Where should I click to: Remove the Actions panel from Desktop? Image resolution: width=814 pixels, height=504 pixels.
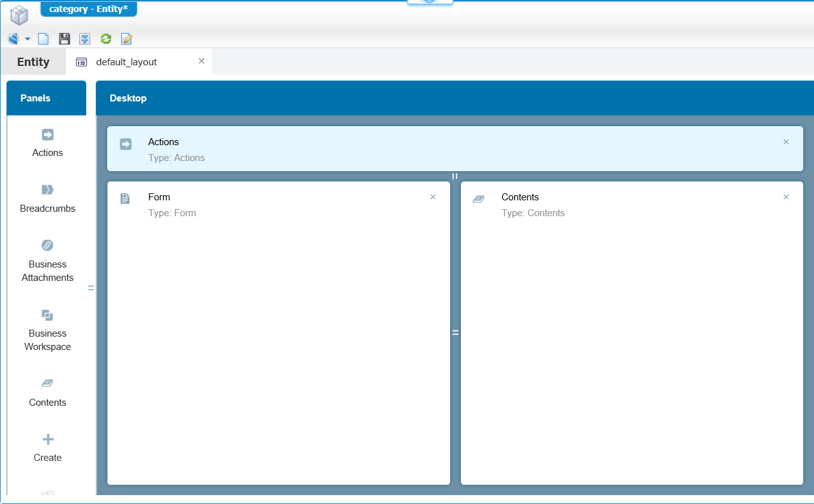click(x=786, y=142)
